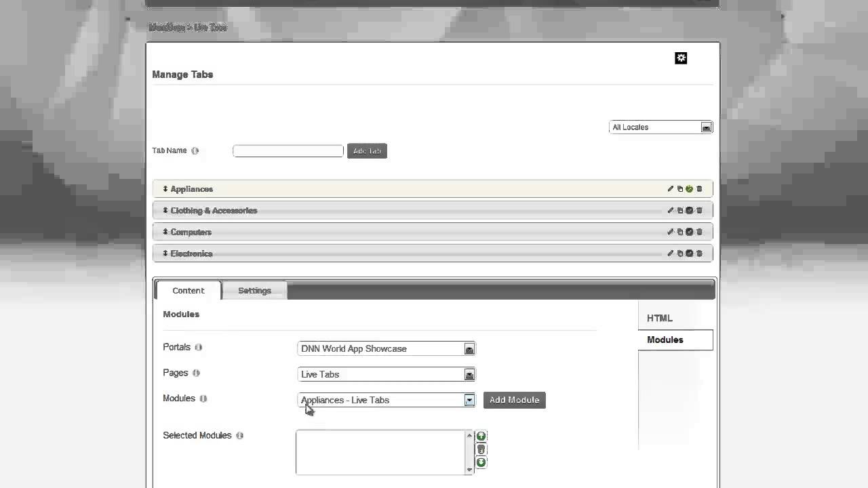Show help info for Selected Modules
This screenshot has height=488, width=868.
[x=239, y=436]
